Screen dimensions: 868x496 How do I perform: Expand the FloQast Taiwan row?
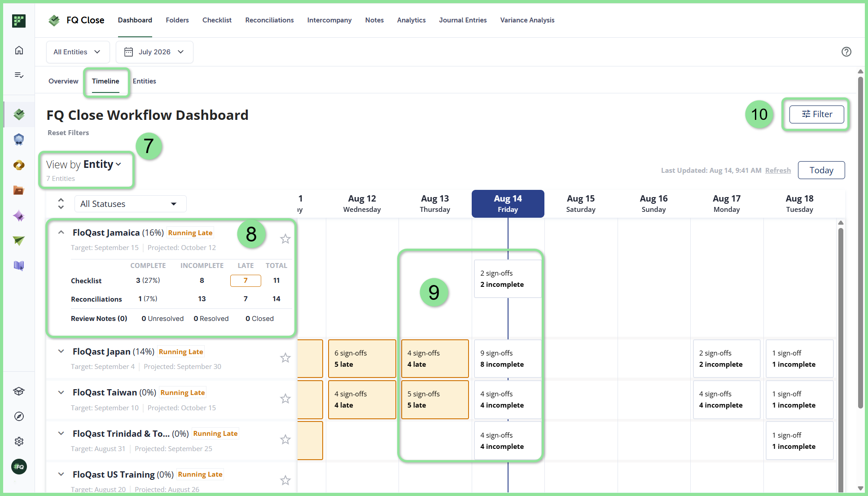[x=61, y=392]
